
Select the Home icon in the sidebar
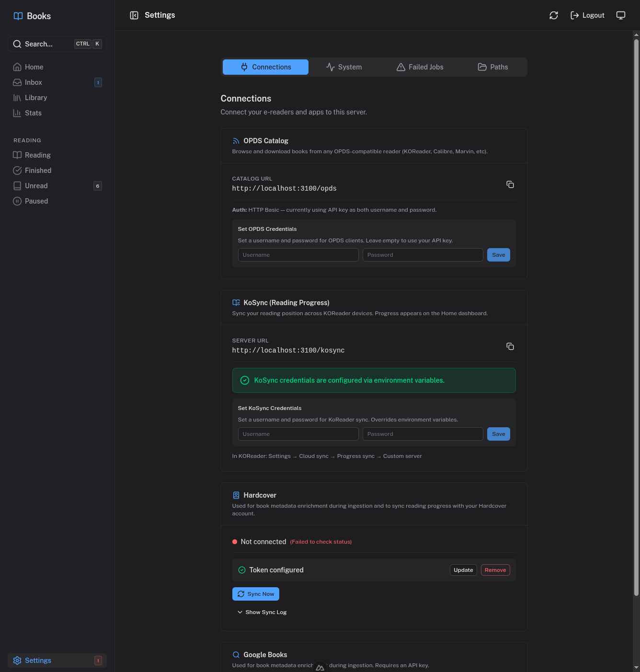click(17, 67)
